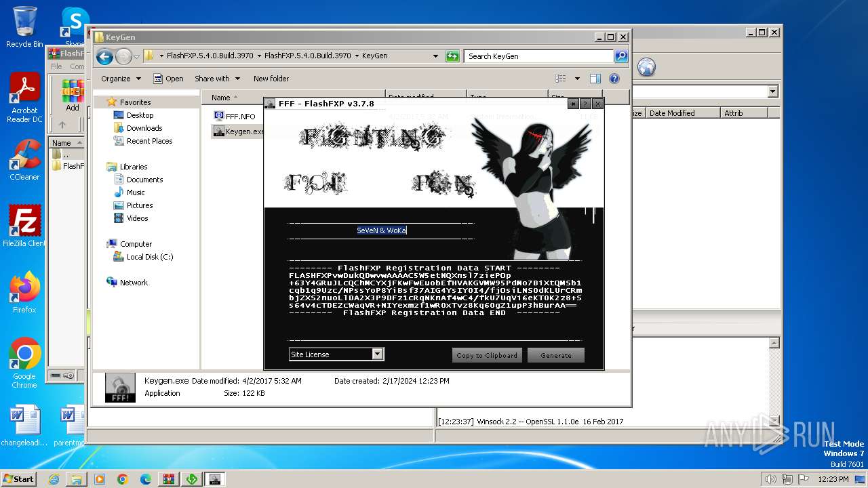
Task: Launch Acrobat Reader DC from desktop
Action: [x=24, y=98]
